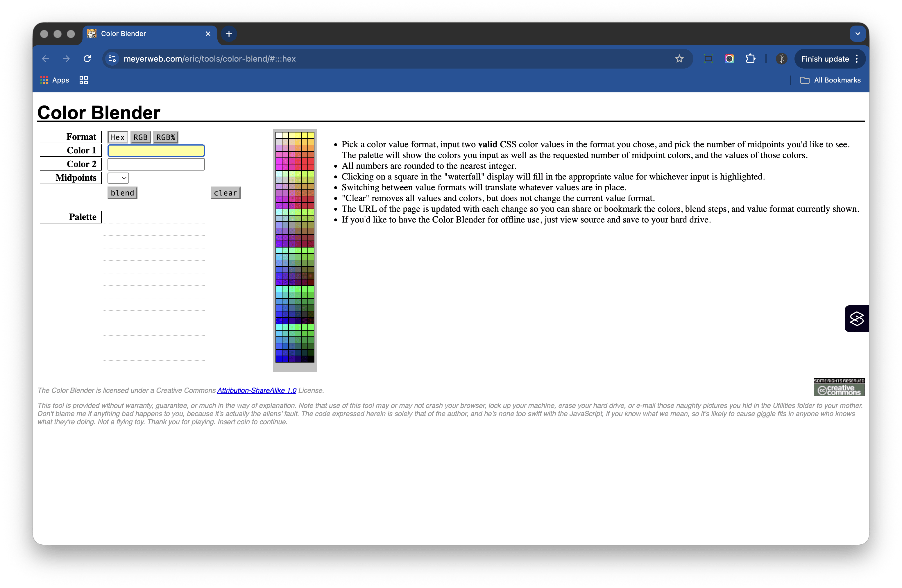The height and width of the screenshot is (588, 902).
Task: Click the "Palette" label
Action: [x=83, y=217]
